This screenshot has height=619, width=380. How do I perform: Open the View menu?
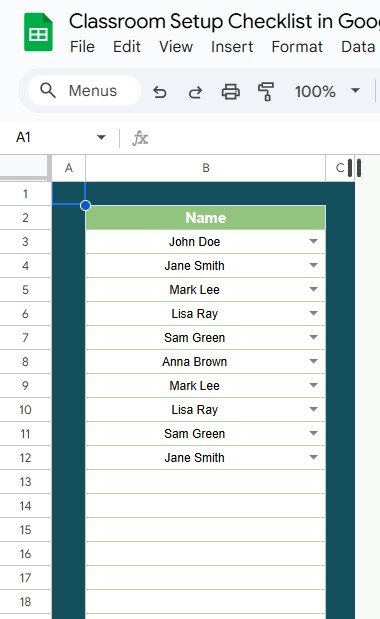[x=176, y=47]
